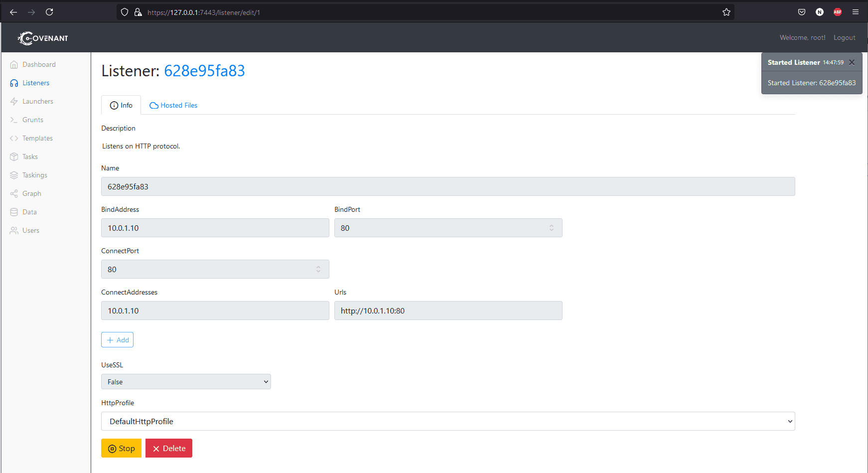Delete this listener
Screen dimensions: 868x473
coord(169,448)
